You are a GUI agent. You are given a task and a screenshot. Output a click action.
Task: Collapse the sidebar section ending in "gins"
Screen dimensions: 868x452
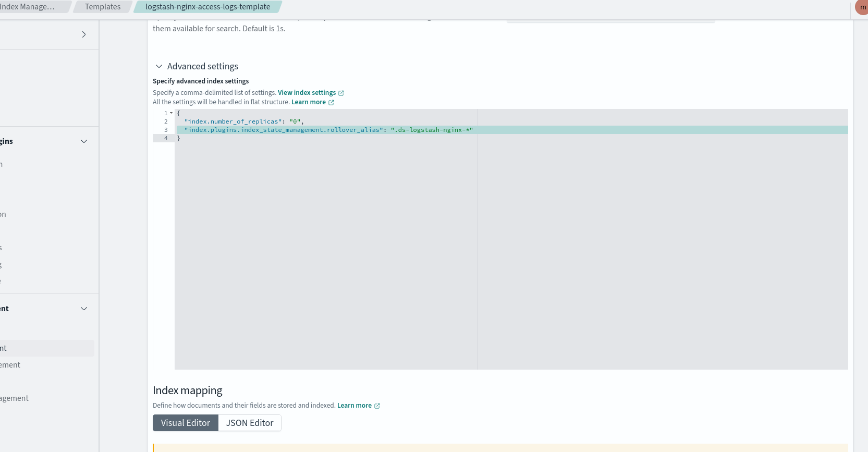[x=84, y=141]
